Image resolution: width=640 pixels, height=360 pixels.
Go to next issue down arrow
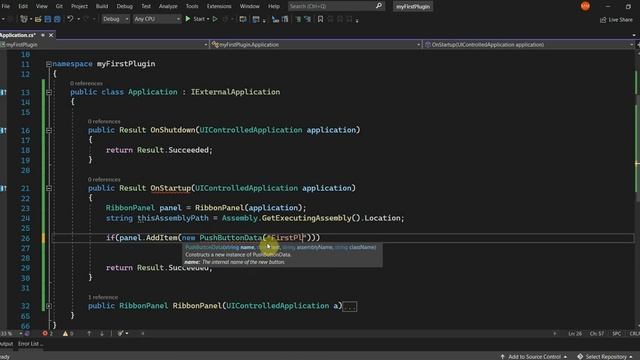pos(102,333)
